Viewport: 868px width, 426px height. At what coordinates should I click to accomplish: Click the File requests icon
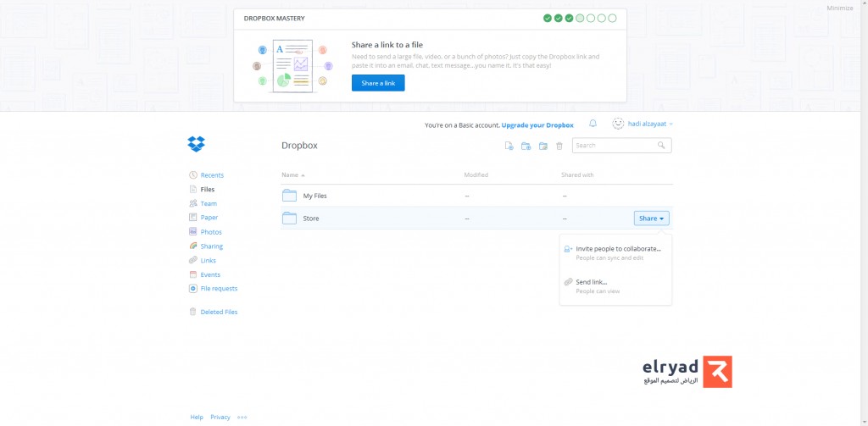point(192,288)
